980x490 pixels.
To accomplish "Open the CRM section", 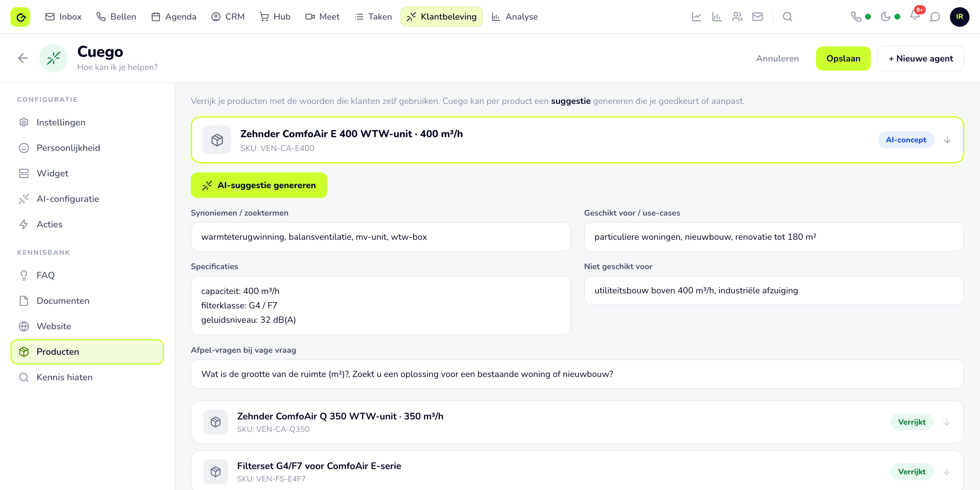I will 228,17.
